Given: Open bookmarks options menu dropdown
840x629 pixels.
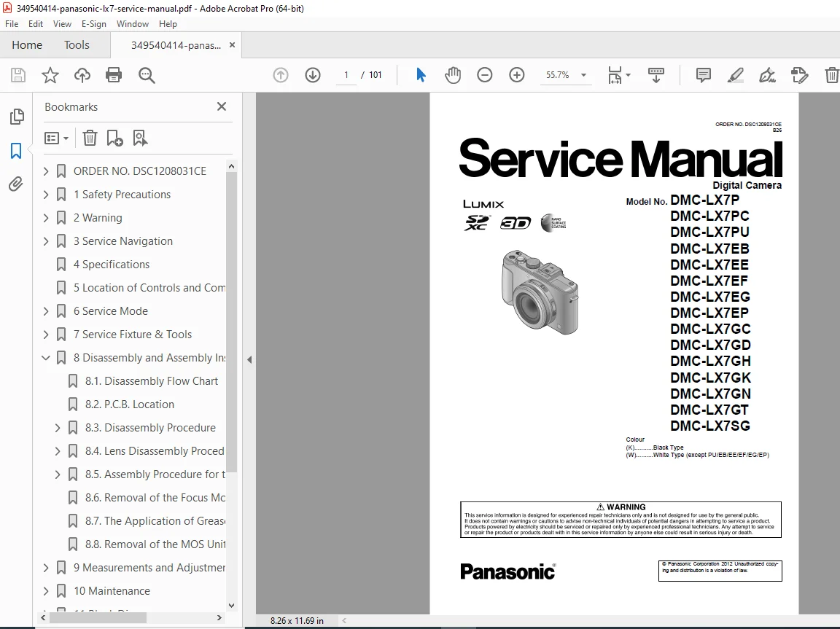Looking at the screenshot, I should pos(57,138).
